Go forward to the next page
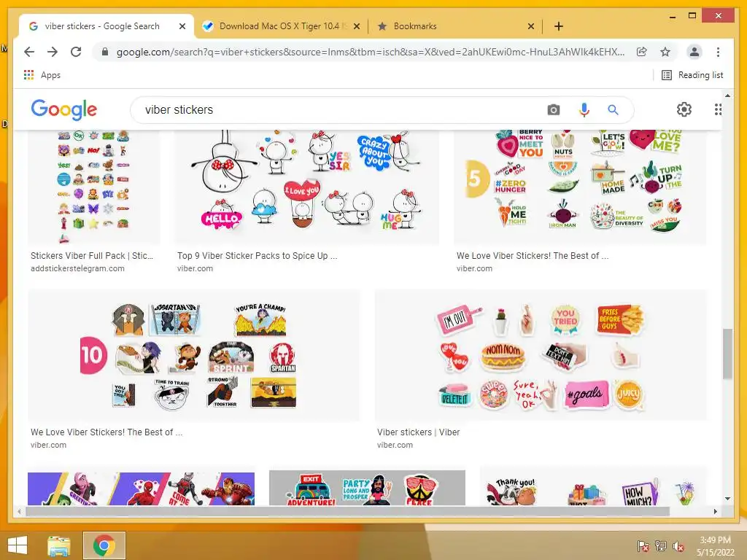747x560 pixels. (53, 52)
